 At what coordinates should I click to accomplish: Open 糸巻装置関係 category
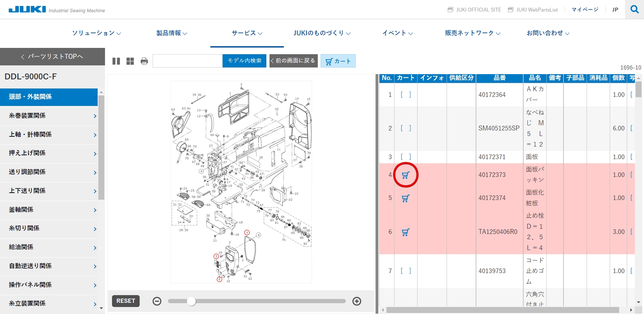(49, 116)
